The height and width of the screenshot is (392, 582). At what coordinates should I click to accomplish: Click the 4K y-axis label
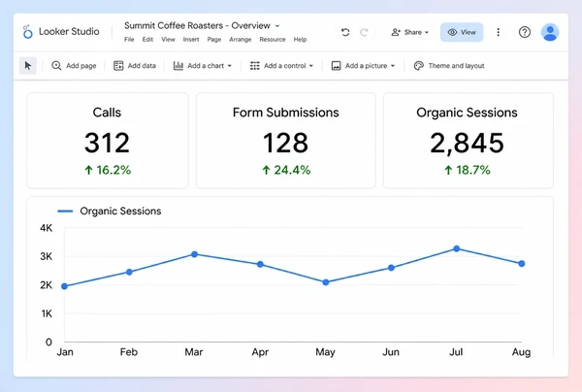tap(47, 228)
